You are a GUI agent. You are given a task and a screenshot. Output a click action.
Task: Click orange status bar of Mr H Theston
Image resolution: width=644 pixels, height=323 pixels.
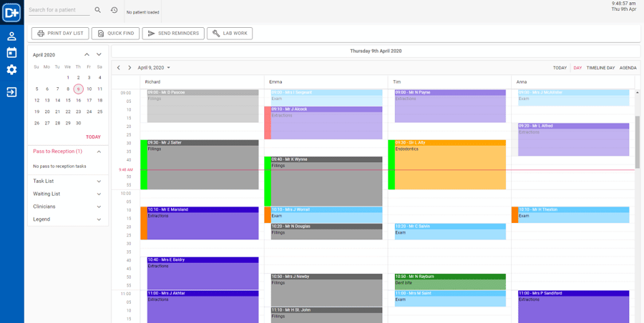pyautogui.click(x=515, y=215)
